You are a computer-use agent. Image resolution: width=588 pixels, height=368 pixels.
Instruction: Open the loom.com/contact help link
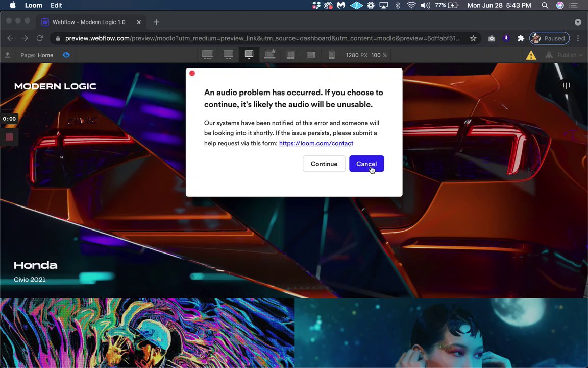click(316, 143)
